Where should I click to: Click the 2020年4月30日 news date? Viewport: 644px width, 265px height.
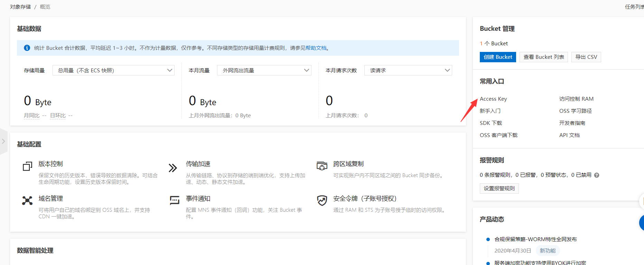tap(513, 251)
